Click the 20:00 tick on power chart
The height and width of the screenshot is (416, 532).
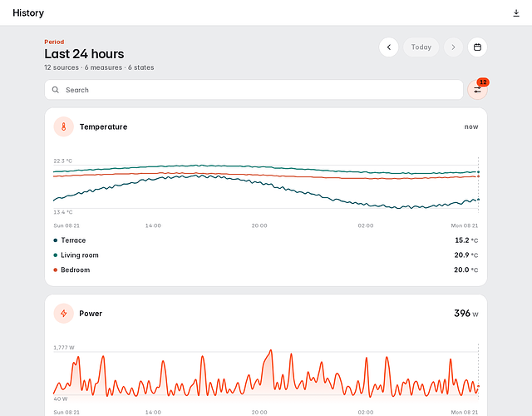coord(259,413)
